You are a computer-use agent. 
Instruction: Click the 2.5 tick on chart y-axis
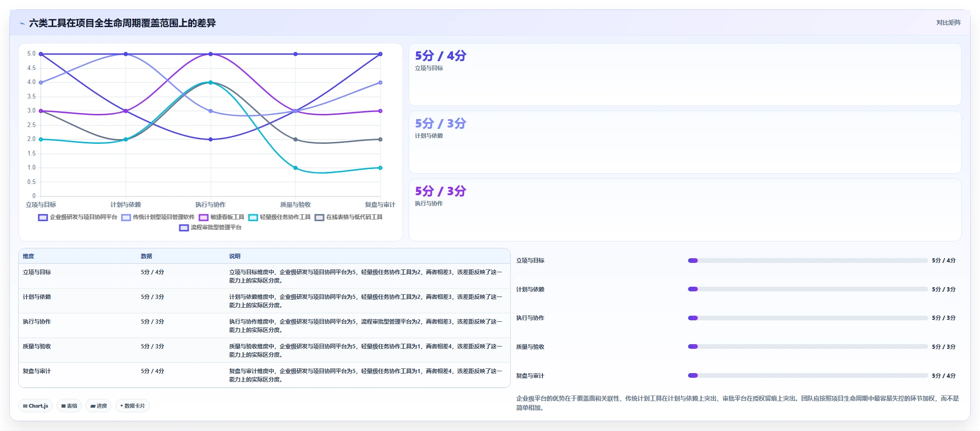(x=31, y=125)
